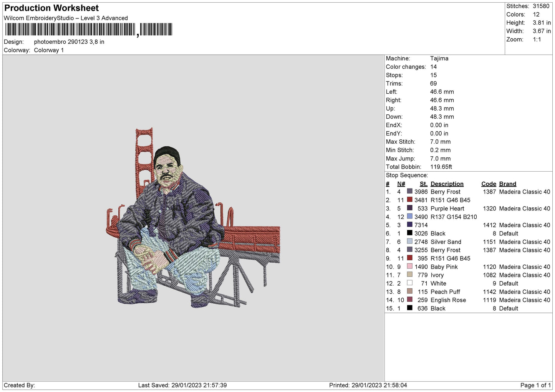Click the Berry Frost color swatch in row 1

coord(409,191)
